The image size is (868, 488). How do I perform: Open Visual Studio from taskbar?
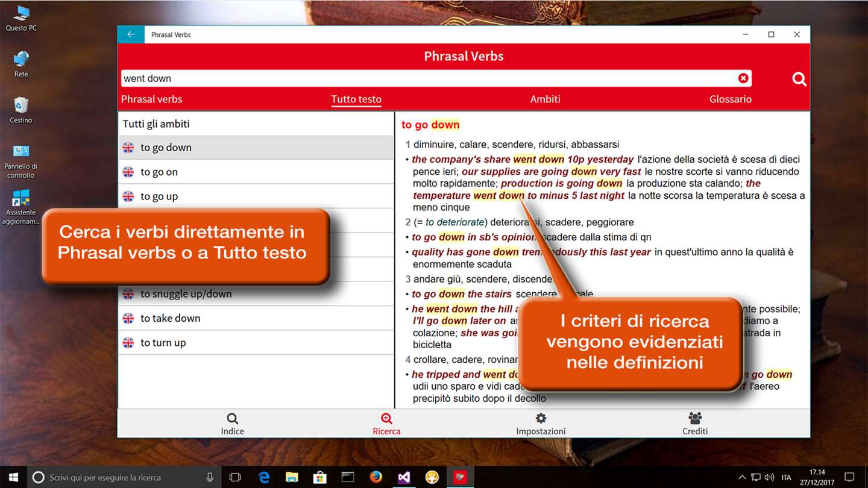pos(404,477)
